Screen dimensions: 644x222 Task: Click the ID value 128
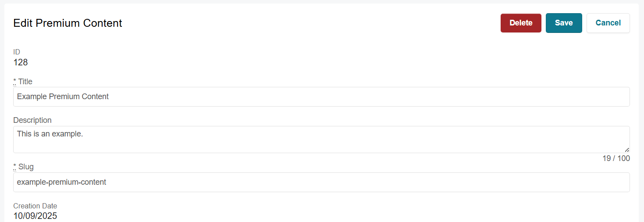[x=21, y=62]
